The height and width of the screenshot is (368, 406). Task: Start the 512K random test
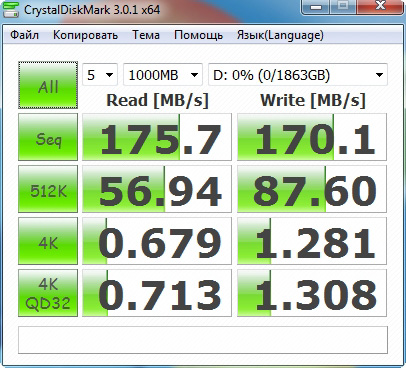click(x=48, y=189)
